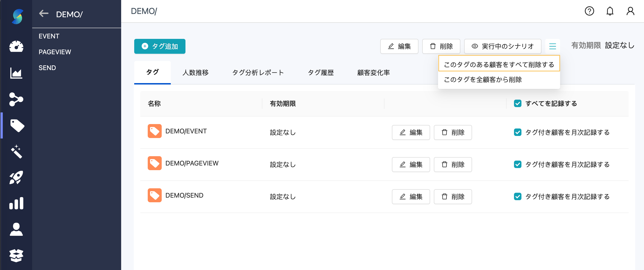
Task: Go back using the arrow next to DEMO/
Action: point(44,14)
